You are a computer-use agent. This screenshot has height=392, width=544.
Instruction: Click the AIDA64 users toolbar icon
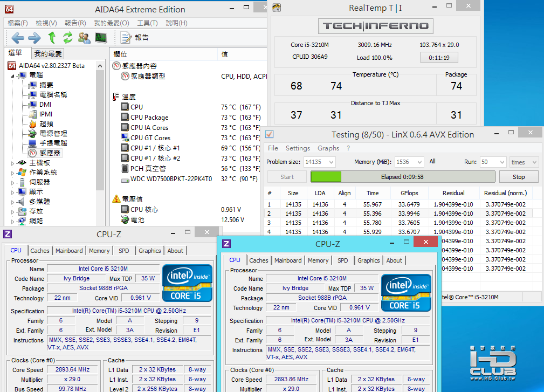84,37
